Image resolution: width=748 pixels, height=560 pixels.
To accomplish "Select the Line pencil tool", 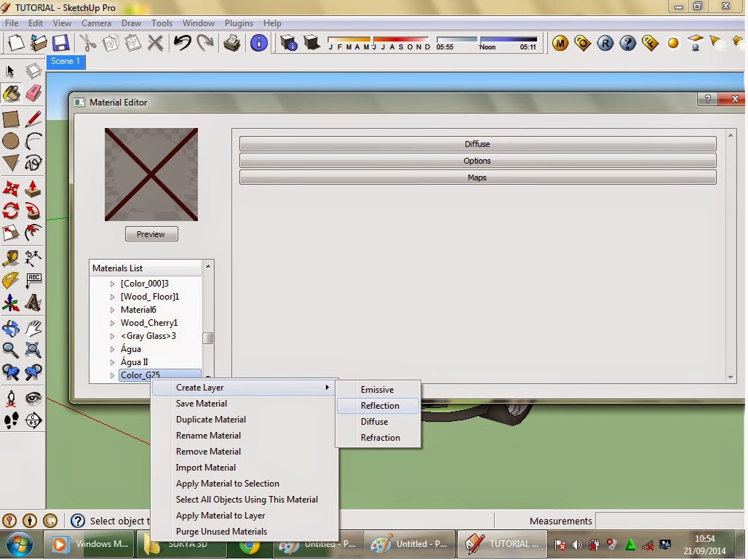I will tap(33, 119).
